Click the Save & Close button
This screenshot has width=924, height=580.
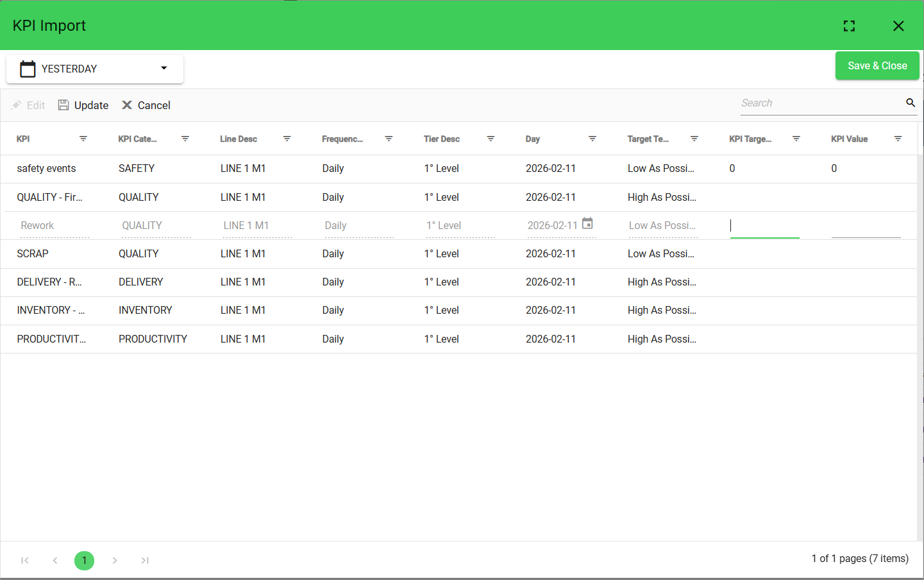pos(877,65)
